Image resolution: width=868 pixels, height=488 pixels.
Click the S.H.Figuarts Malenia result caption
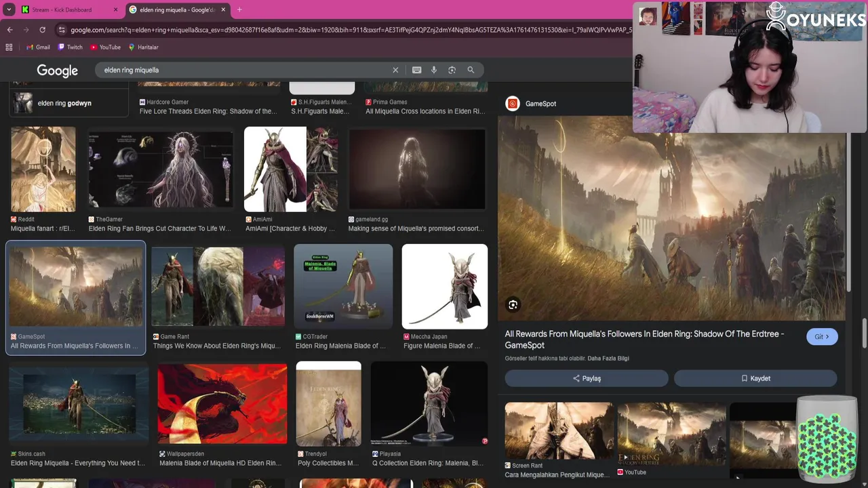[320, 111]
